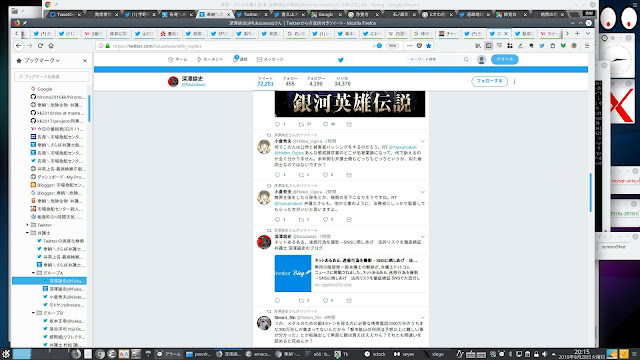640x360 pixels.
Task: Switch to xeyes in the taskbar
Action: coord(404,354)
